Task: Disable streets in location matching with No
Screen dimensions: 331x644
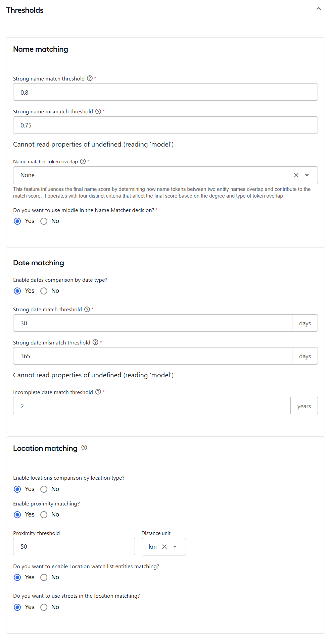Action: click(x=44, y=607)
